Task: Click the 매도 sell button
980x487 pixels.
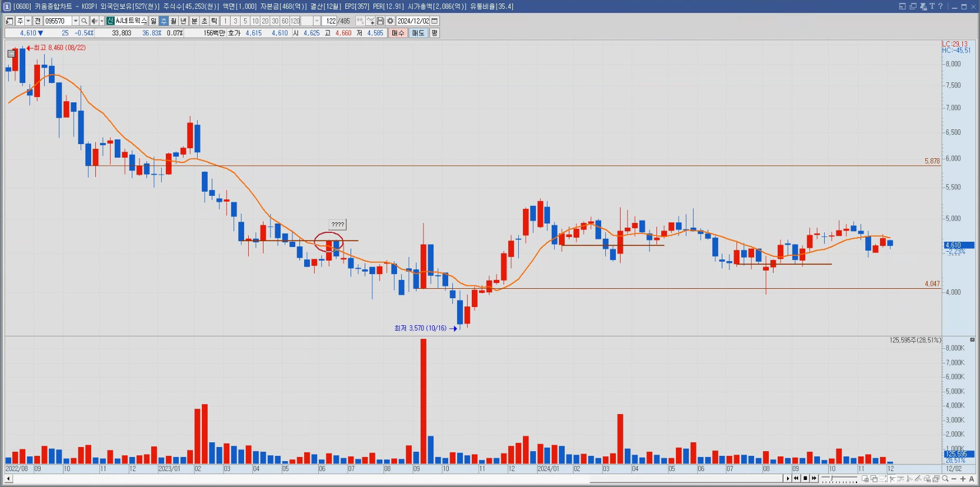Action: pyautogui.click(x=418, y=33)
